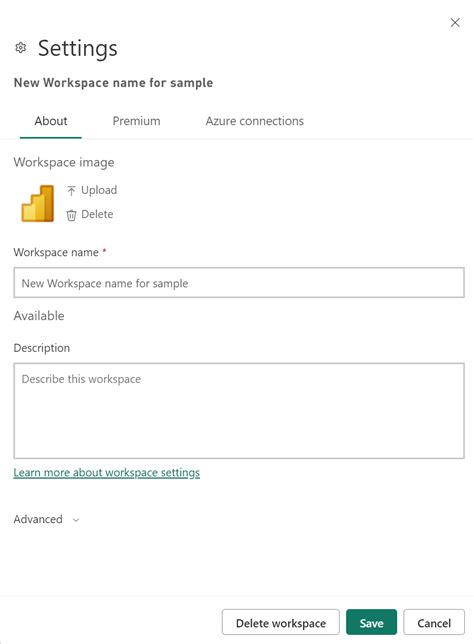Focus the Workspace name input field

tap(239, 283)
